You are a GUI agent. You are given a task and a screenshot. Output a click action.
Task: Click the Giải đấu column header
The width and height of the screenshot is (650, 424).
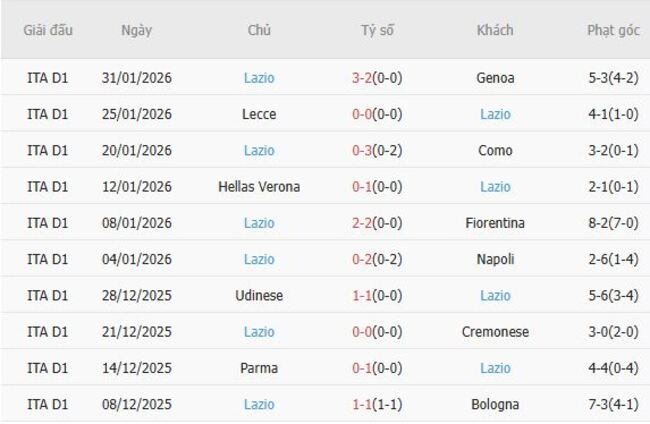[x=48, y=30]
